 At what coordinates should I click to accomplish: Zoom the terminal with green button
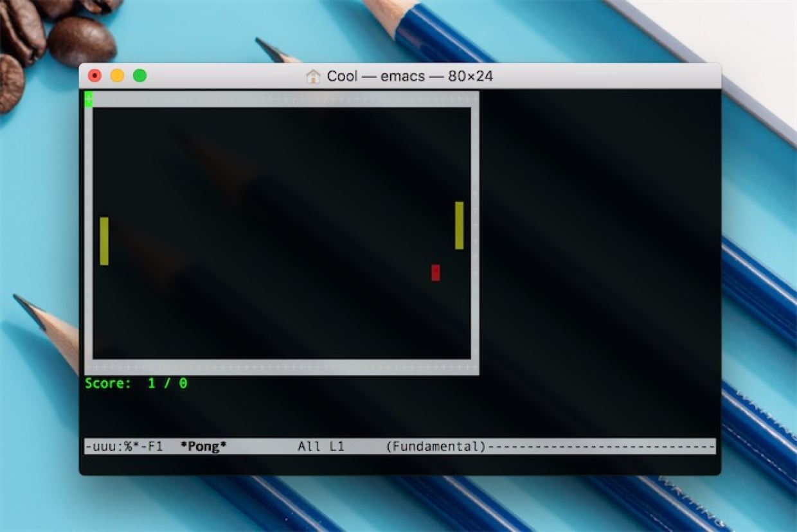tap(139, 76)
